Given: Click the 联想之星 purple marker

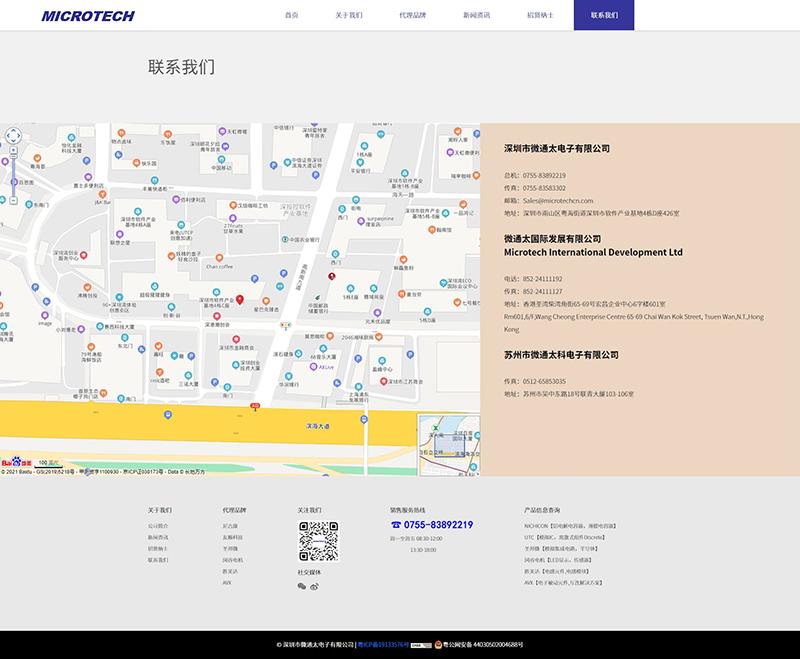Looking at the screenshot, I should pos(119,234).
